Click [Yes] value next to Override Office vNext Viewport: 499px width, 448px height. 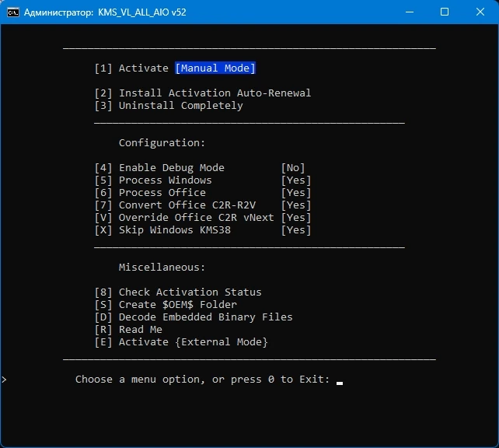pyautogui.click(x=296, y=218)
